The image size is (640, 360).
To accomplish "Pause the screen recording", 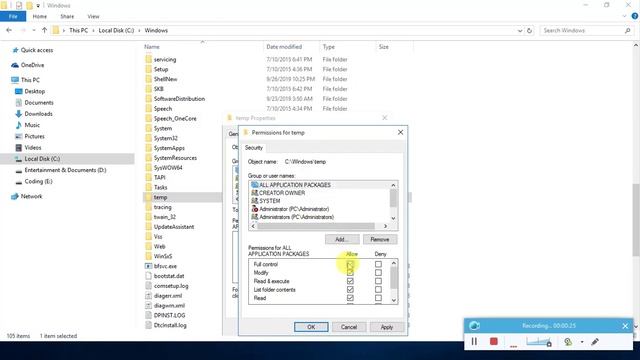I will [474, 341].
